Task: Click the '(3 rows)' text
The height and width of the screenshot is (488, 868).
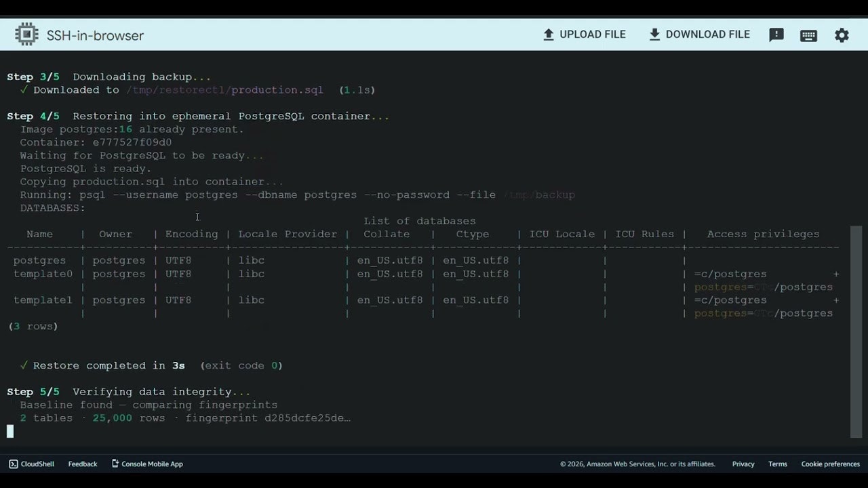Action: pos(33,327)
